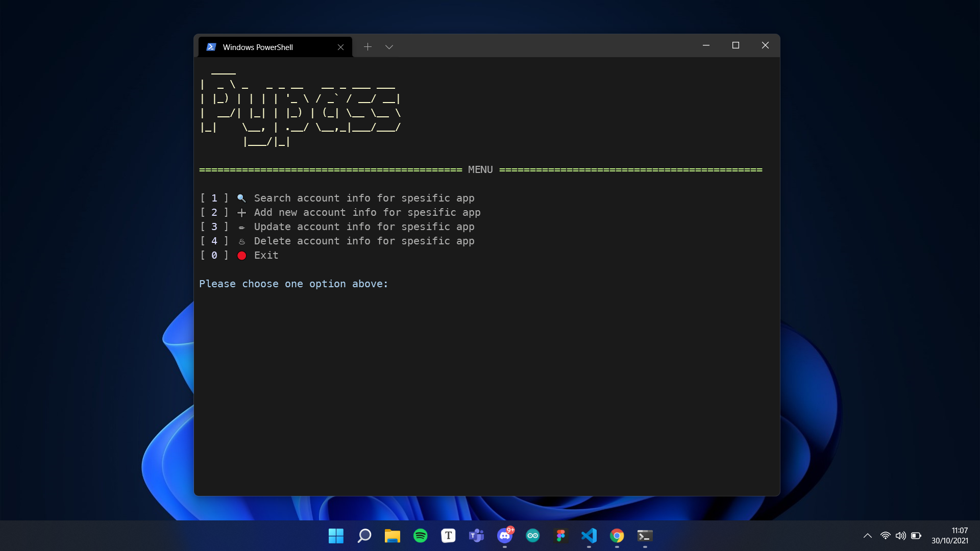This screenshot has width=980, height=551.
Task: Click the plus icon beside Add new account
Action: pos(241,212)
